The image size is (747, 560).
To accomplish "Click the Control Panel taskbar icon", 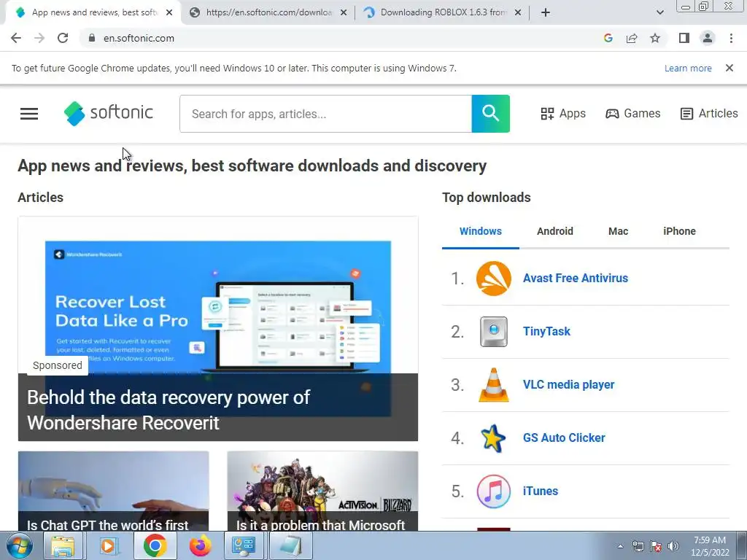I will click(244, 545).
